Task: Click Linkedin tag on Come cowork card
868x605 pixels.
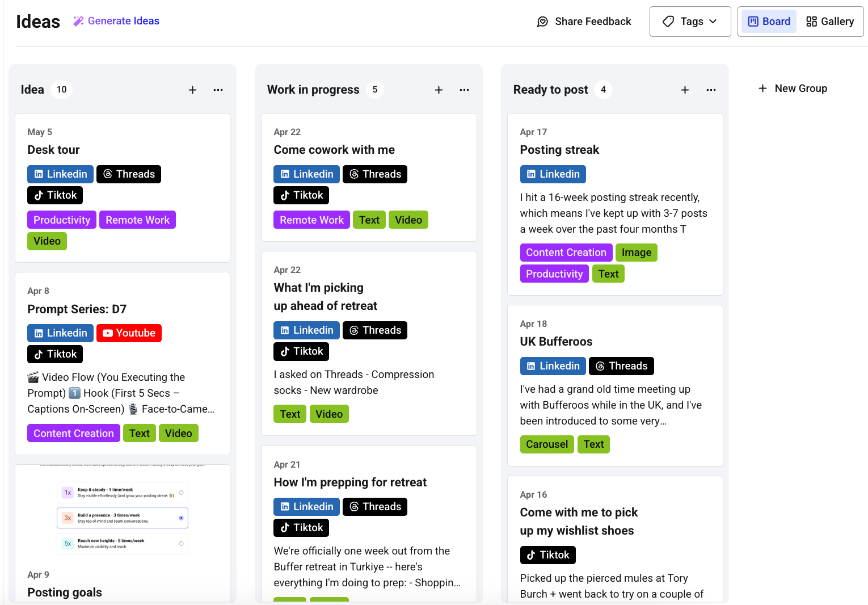Action: (306, 174)
